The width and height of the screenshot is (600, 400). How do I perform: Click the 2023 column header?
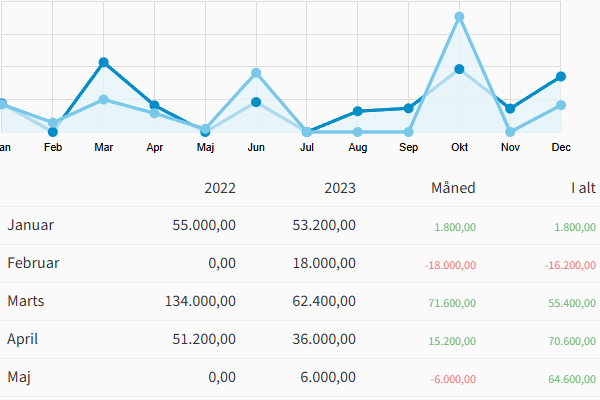click(339, 188)
